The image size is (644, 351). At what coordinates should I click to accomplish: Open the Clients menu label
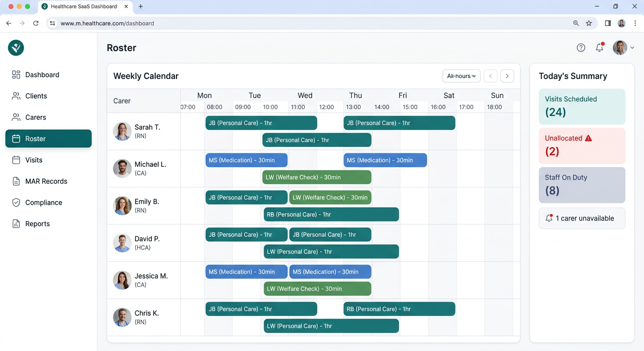tap(36, 96)
